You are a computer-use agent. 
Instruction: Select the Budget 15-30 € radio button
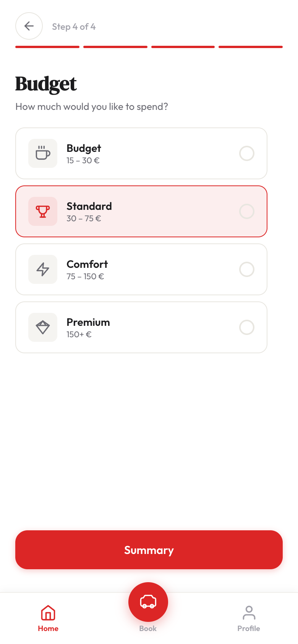tap(246, 153)
